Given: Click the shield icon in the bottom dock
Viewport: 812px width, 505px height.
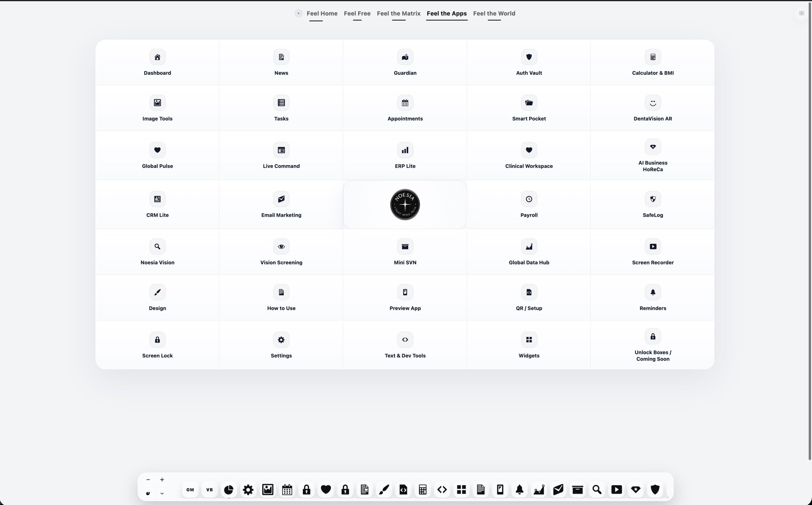Looking at the screenshot, I should 655,490.
